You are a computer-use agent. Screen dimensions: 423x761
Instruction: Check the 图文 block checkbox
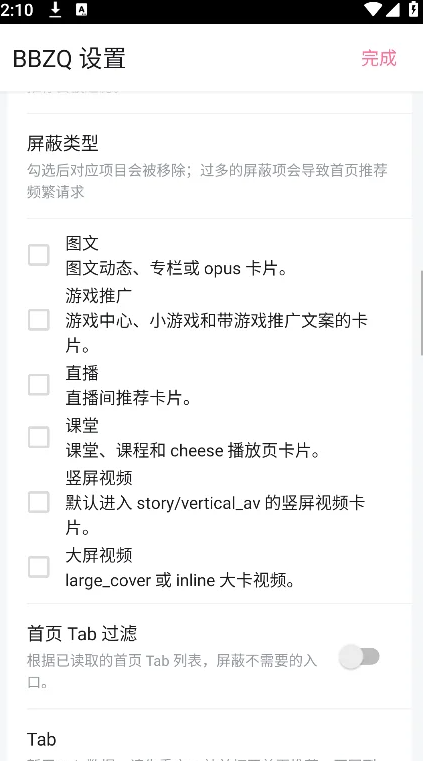click(x=38, y=255)
